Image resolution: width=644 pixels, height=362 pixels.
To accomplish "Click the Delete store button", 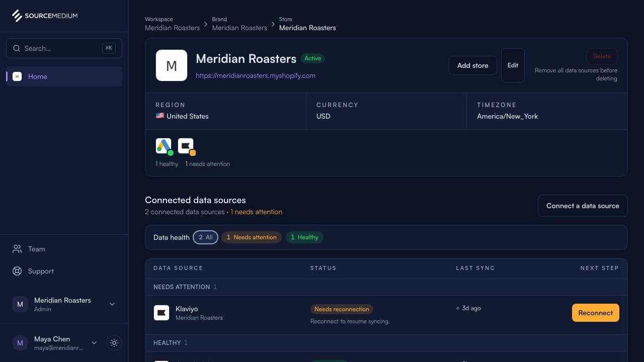I will [602, 56].
